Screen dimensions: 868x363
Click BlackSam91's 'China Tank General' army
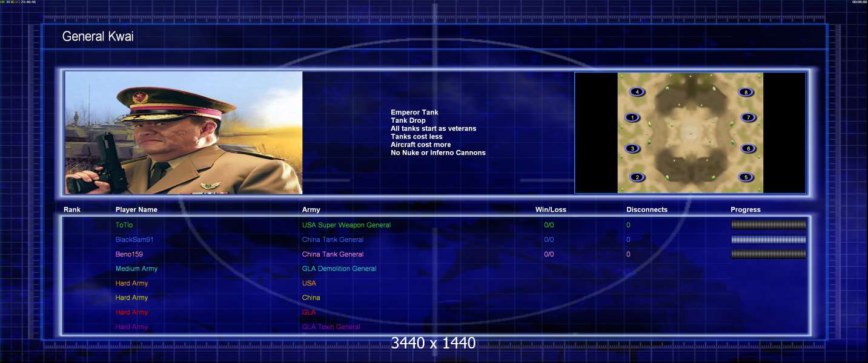(333, 240)
